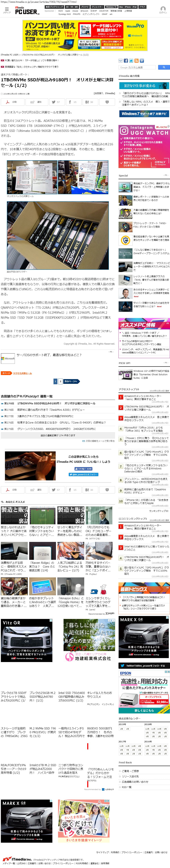The height and width of the screenshot is (868, 170).
Task: Click the login user icon
Action: coord(163,9)
